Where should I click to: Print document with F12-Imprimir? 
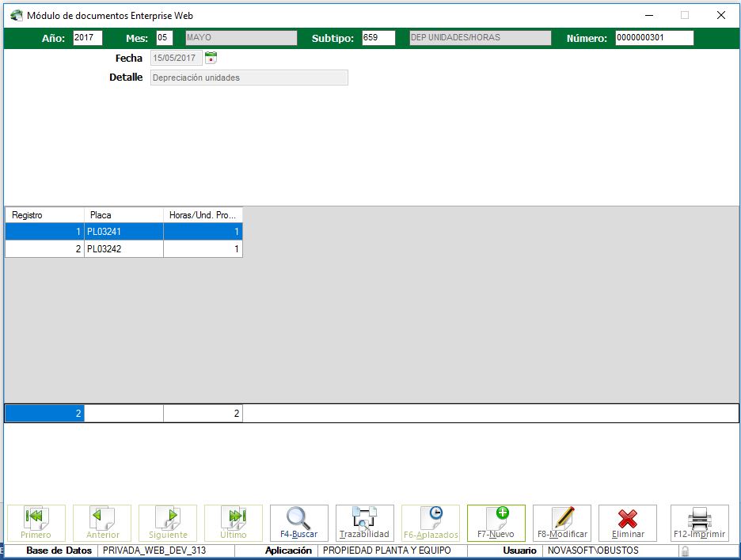[699, 523]
